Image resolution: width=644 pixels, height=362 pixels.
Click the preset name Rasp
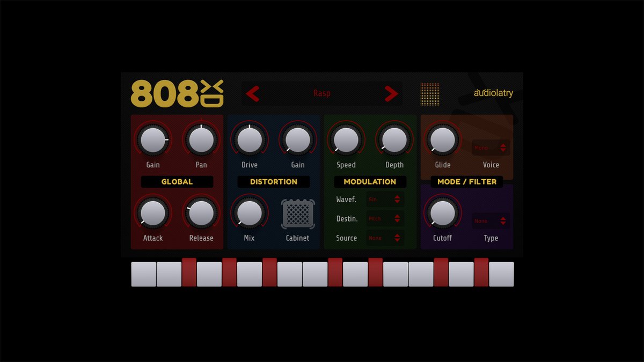[x=322, y=93]
